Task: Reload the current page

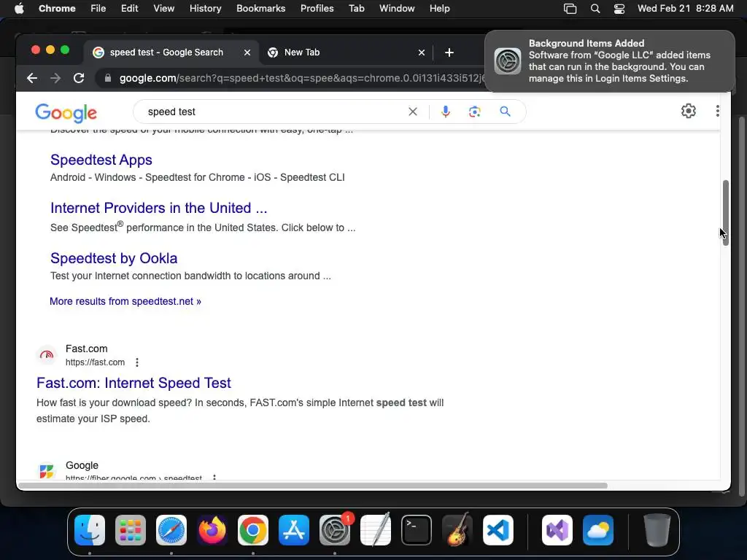Action: coord(79,78)
